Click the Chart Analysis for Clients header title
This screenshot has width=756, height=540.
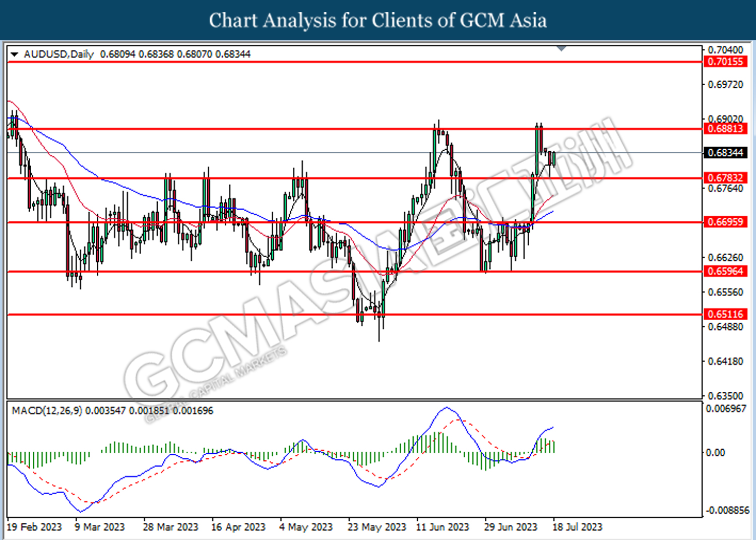[378, 20]
